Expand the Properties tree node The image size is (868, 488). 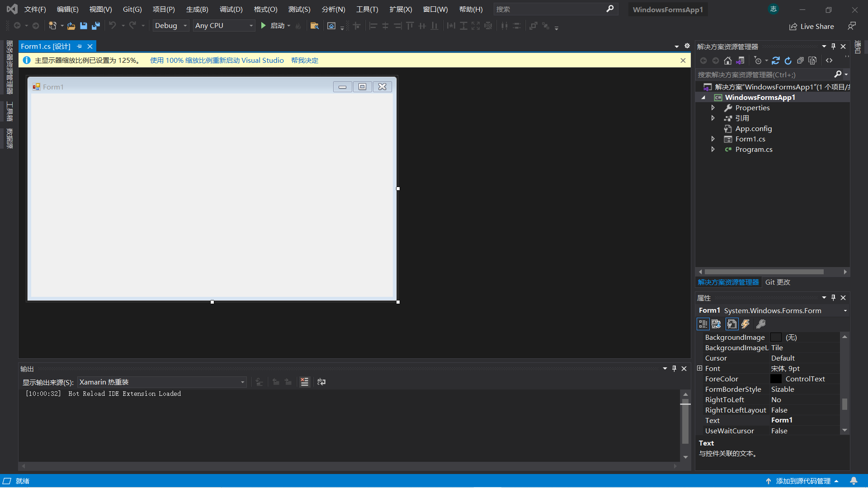coord(713,108)
